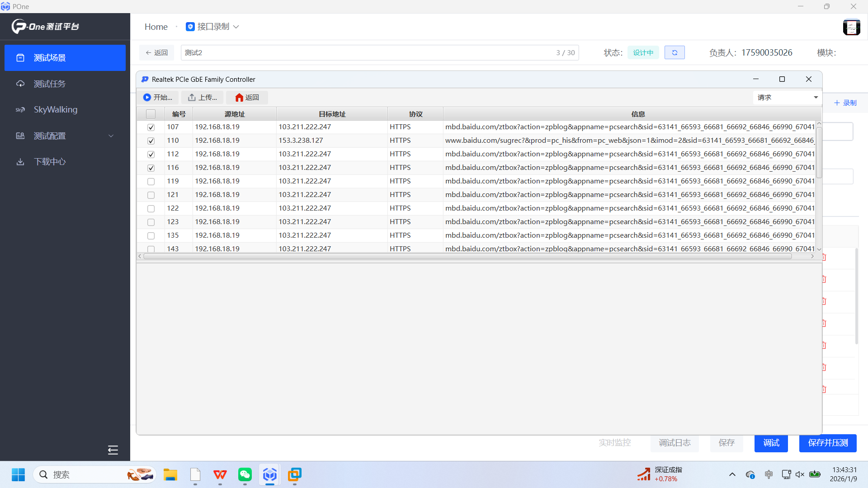Open WeChat from the taskbar
This screenshot has width=868, height=488.
(x=245, y=474)
